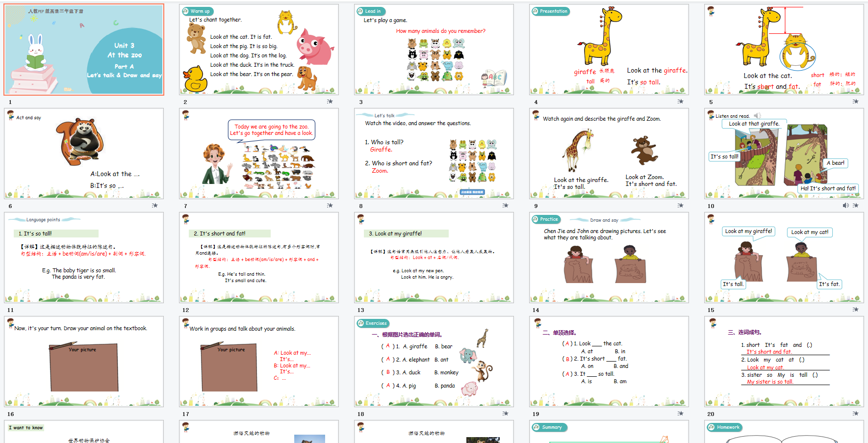This screenshot has width=868, height=443.
Task: Click slide number 16 label
Action: tap(11, 414)
